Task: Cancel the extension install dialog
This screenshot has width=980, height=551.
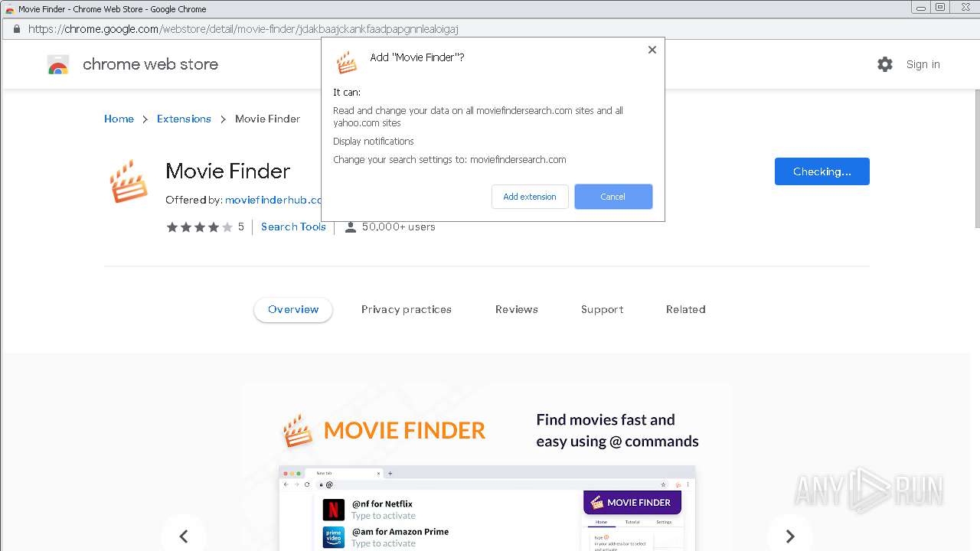Action: (613, 197)
